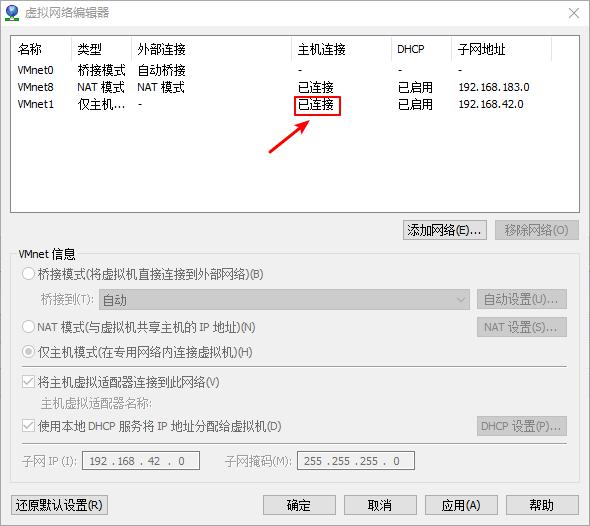Click the Virtual Network Editor title bar icon
Image resolution: width=590 pixels, height=526 pixels.
[x=12, y=13]
